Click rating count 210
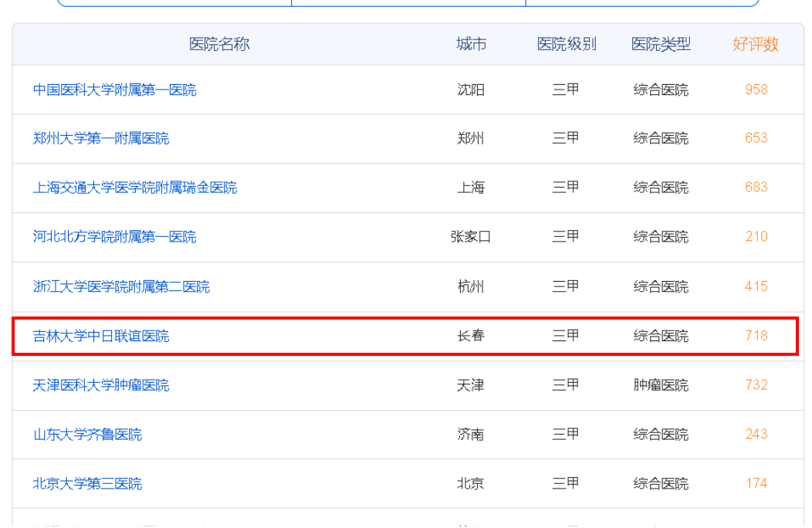The image size is (812, 528). 756,237
